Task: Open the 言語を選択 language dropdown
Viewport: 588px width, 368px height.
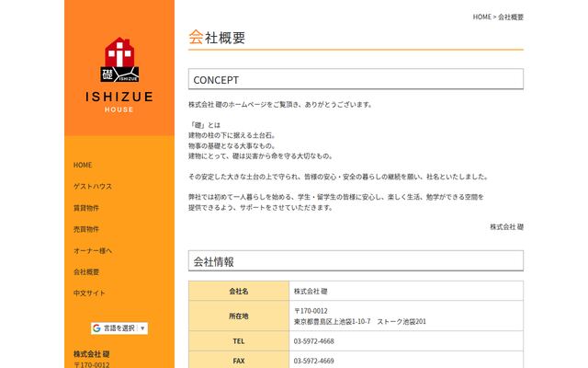Action: pos(119,328)
